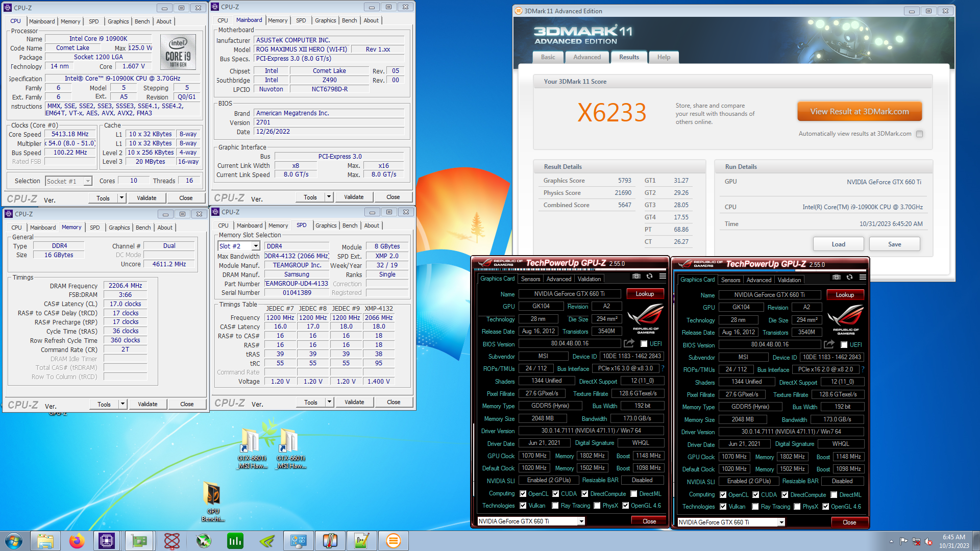Open Help tab in 3DMark 11

click(664, 57)
